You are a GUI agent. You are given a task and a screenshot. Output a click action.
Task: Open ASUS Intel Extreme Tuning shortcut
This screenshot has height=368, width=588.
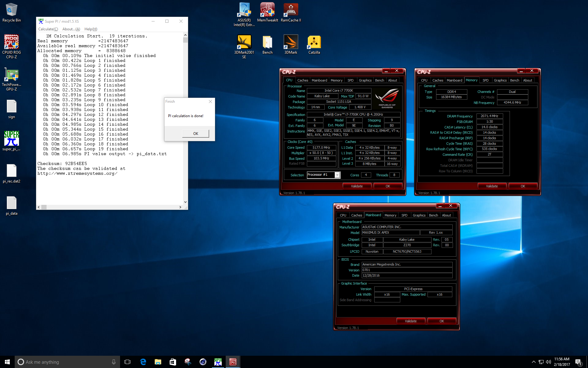click(244, 14)
